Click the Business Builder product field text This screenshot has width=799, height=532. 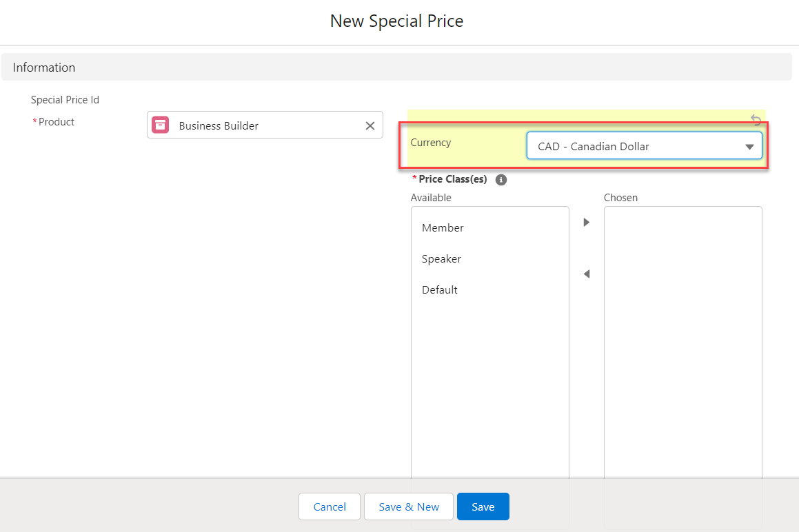pyautogui.click(x=219, y=125)
